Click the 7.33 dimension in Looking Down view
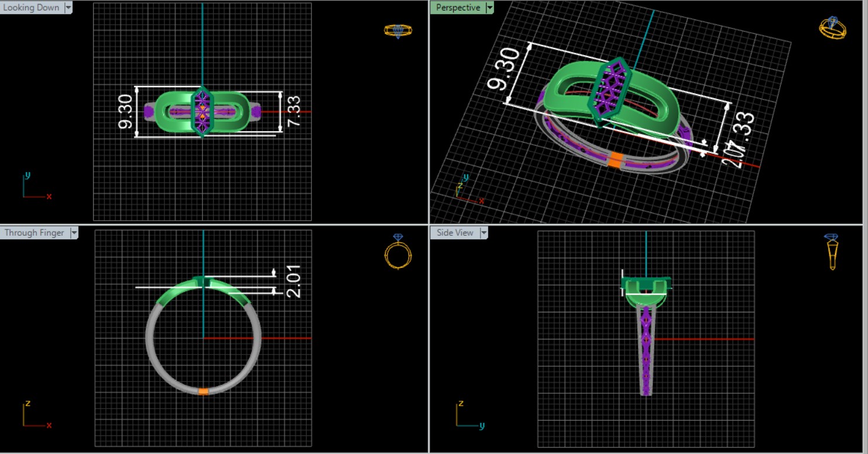Viewport: 868px width, 454px height. (x=294, y=111)
